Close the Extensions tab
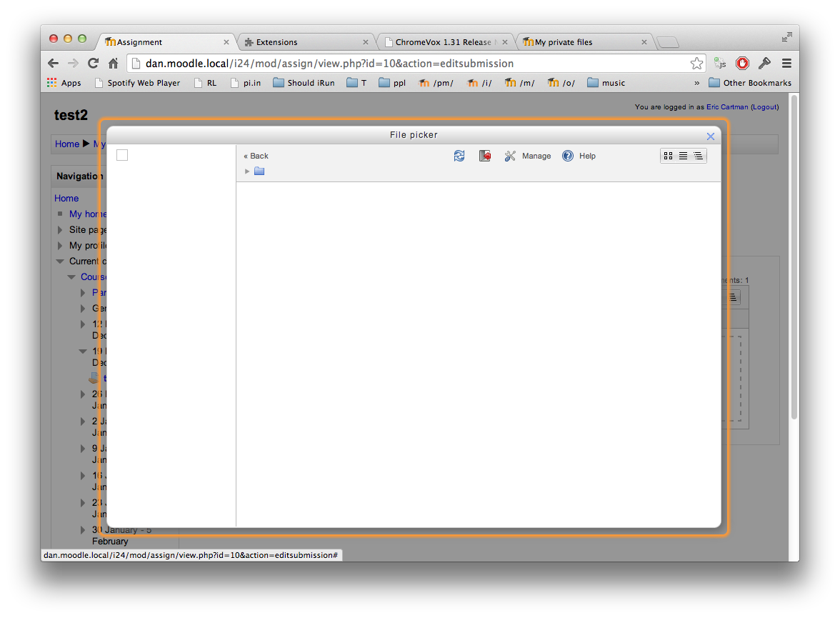 click(x=366, y=42)
